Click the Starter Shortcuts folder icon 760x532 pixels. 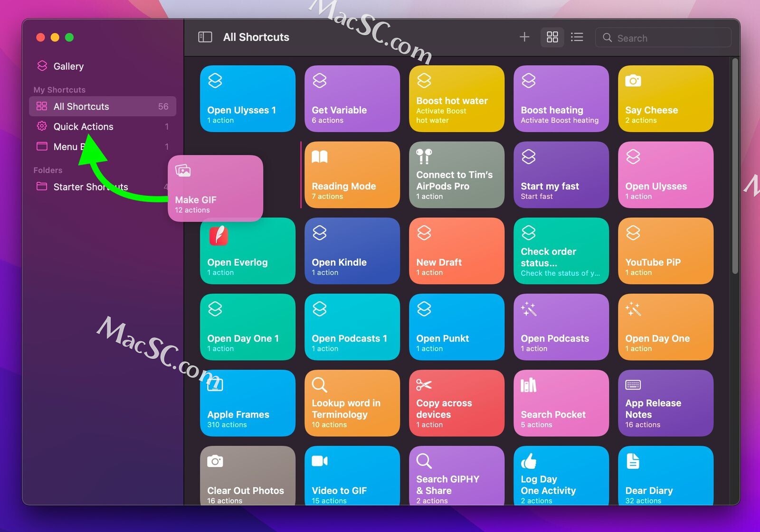(x=42, y=187)
